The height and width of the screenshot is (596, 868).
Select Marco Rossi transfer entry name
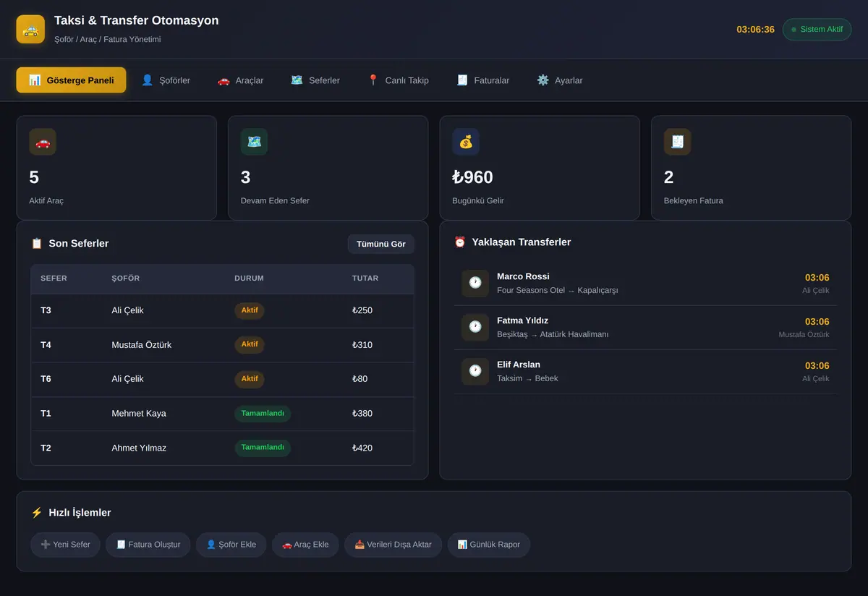pos(523,276)
